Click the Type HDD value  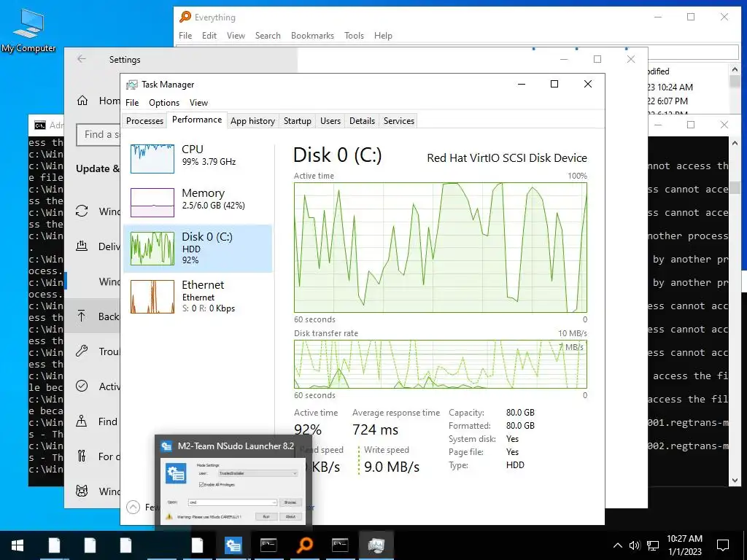[515, 465]
